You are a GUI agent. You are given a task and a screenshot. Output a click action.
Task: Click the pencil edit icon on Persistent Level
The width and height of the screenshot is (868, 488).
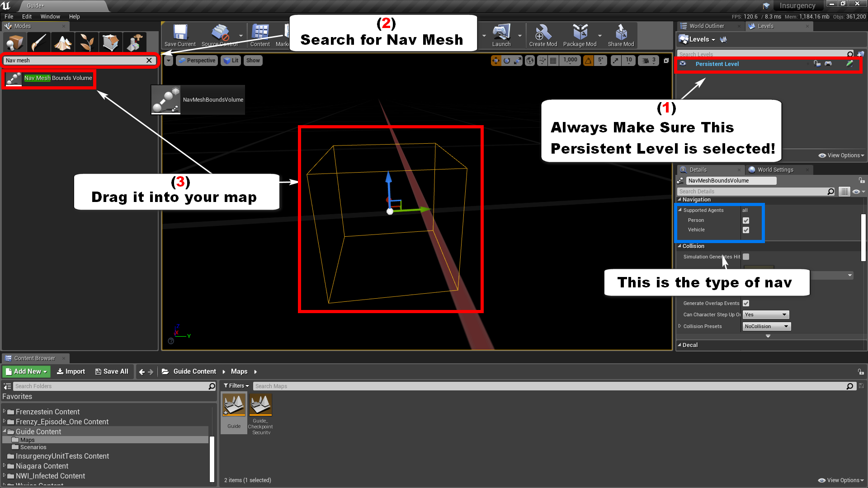tap(850, 64)
